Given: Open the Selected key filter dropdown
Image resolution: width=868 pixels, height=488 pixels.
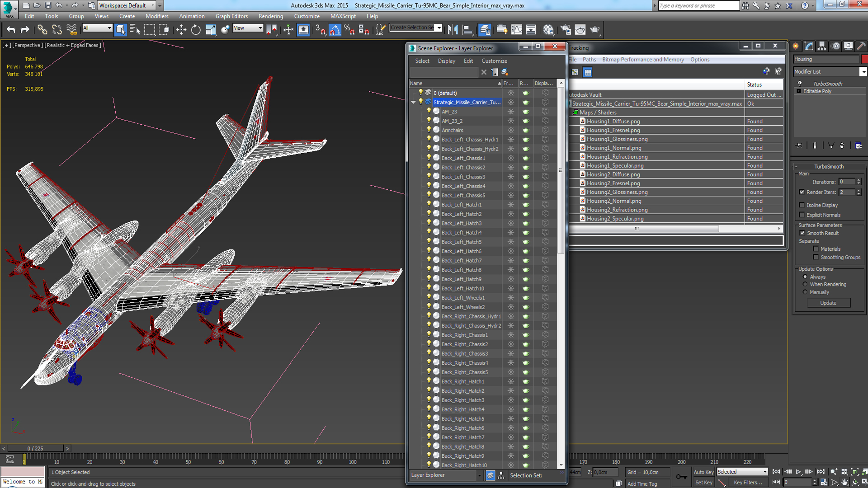Looking at the screenshot, I should (742, 472).
